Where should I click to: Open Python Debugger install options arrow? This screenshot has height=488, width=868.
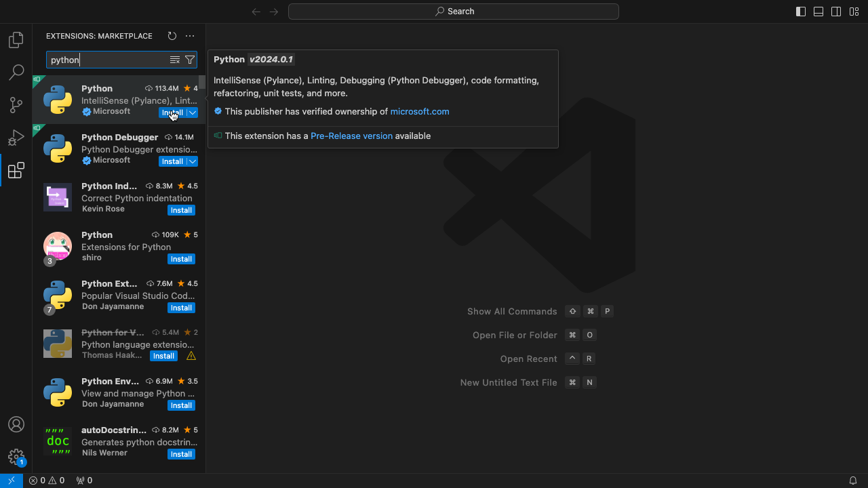click(193, 161)
